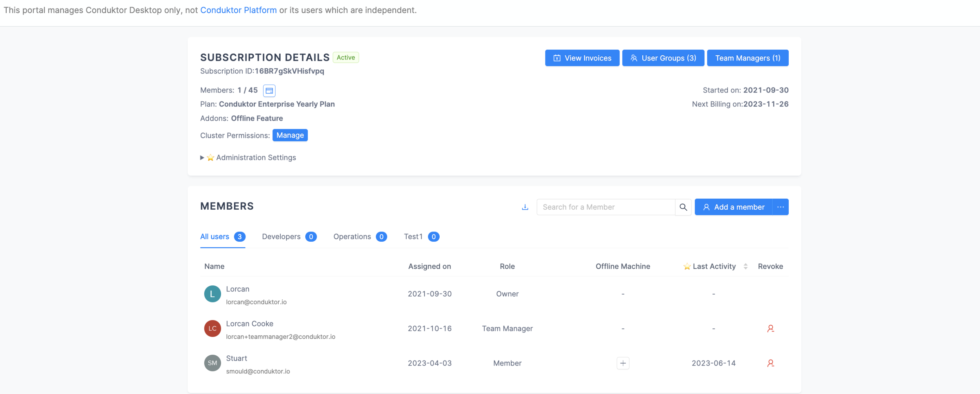Viewport: 980px width, 394px height.
Task: Click assigned date 2021-10-16
Action: (x=430, y=328)
